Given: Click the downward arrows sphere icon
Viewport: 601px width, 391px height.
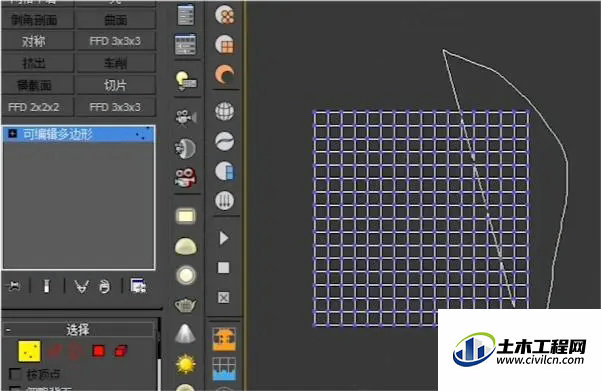Looking at the screenshot, I should click(x=225, y=200).
